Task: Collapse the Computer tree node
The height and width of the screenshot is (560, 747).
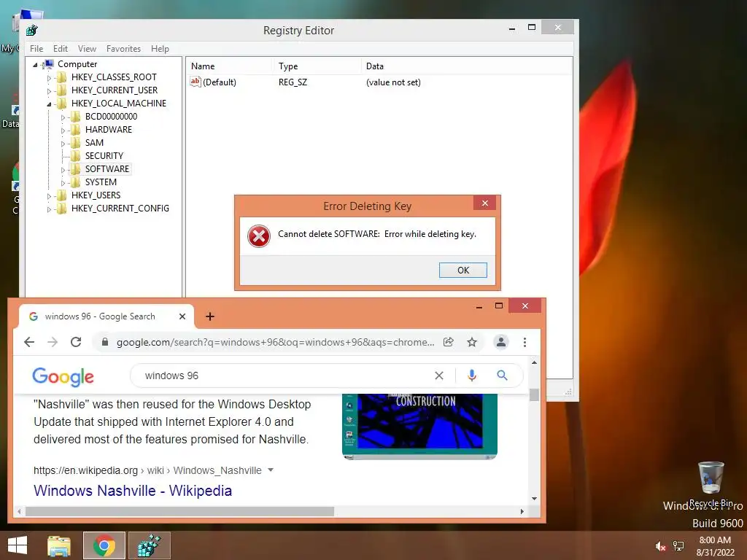Action: (x=35, y=65)
